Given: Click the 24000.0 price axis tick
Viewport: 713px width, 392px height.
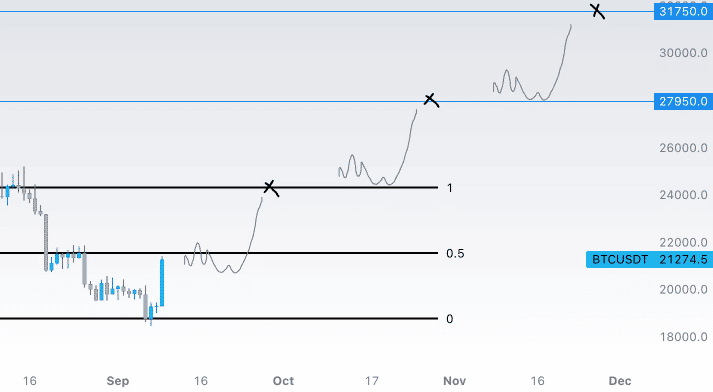Looking at the screenshot, I should [683, 195].
